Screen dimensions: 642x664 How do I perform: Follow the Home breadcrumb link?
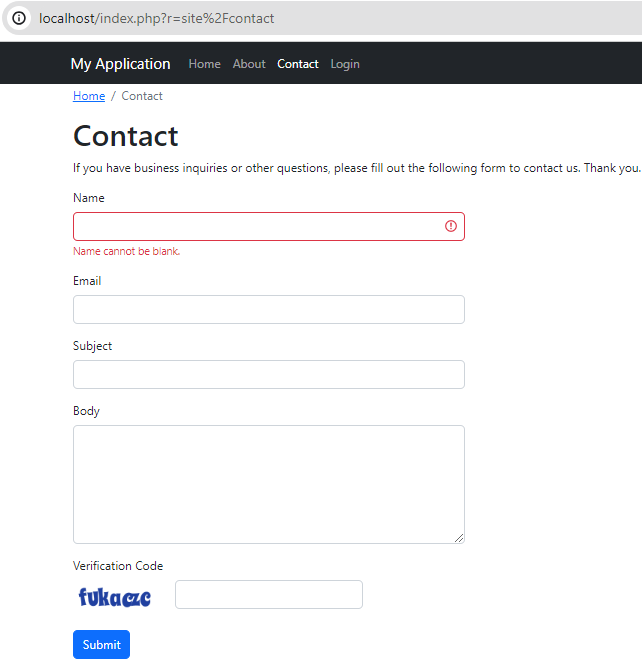coord(89,96)
